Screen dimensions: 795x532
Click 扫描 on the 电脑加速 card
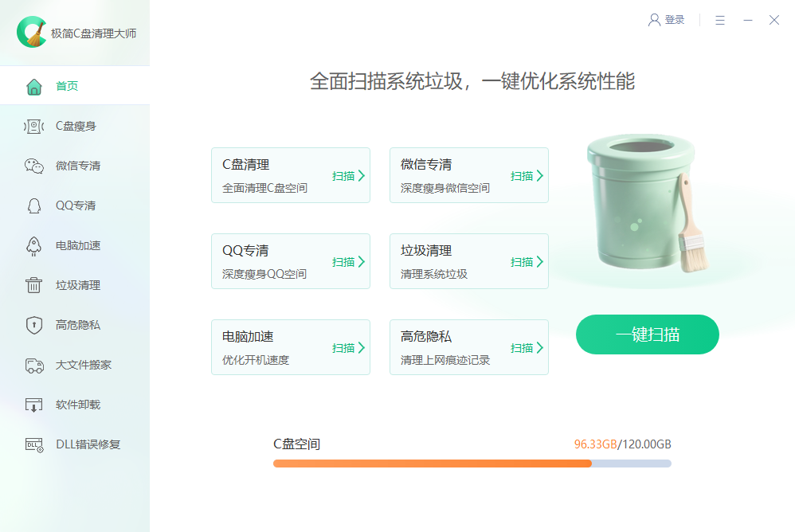pyautogui.click(x=348, y=348)
